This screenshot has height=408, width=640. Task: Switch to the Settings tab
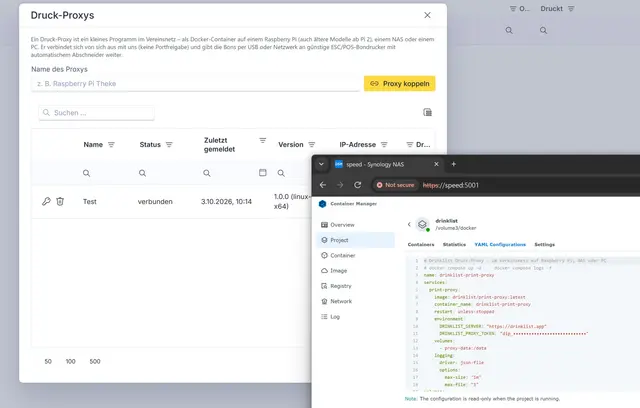[544, 244]
